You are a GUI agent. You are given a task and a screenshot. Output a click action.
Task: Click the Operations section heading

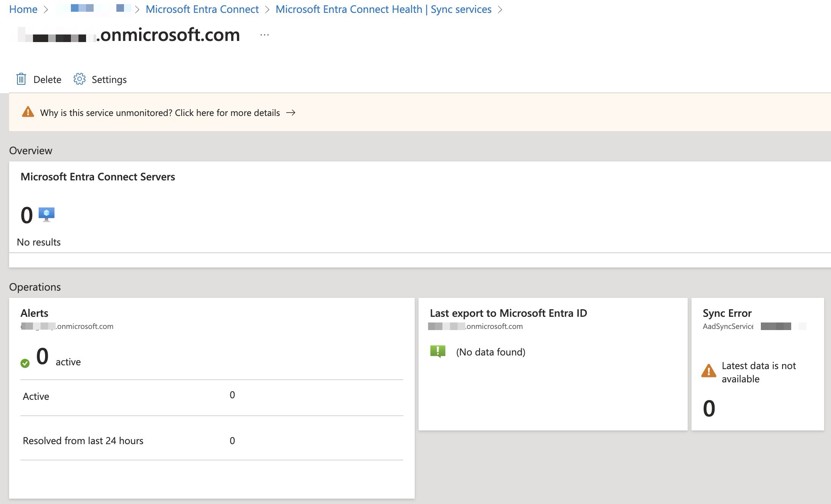35,287
